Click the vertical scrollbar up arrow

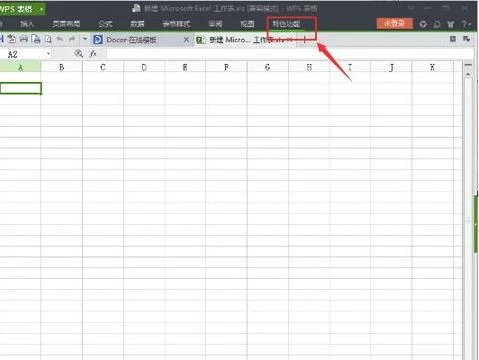tap(468, 75)
